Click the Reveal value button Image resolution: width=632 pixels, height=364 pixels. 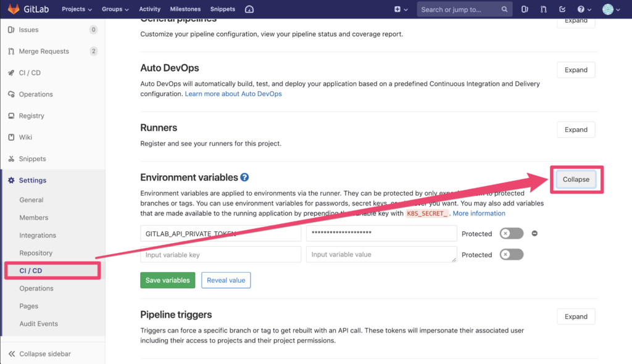[x=226, y=280]
